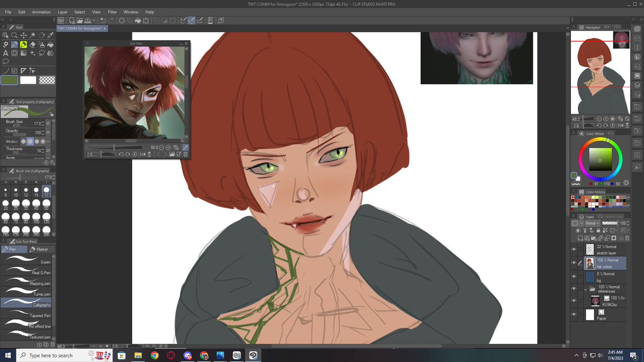Zoom in the Sub View image
644x362 pixels.
[168, 147]
